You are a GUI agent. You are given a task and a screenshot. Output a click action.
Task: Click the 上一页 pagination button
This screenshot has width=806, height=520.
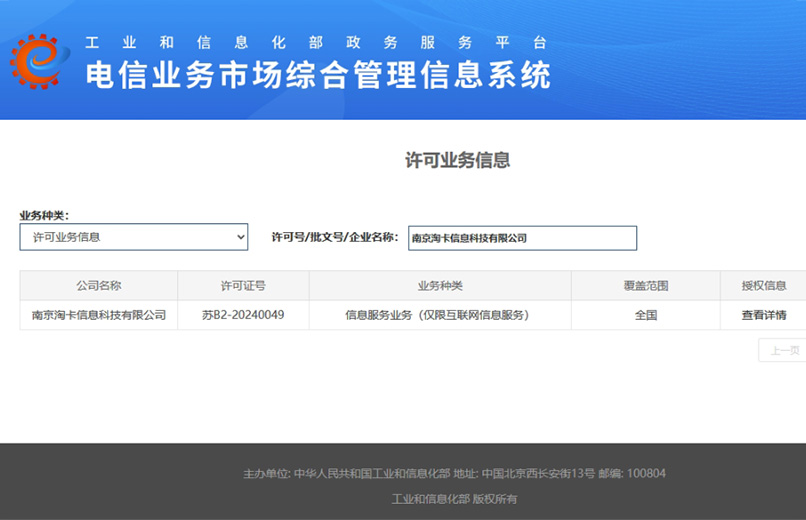(784, 350)
